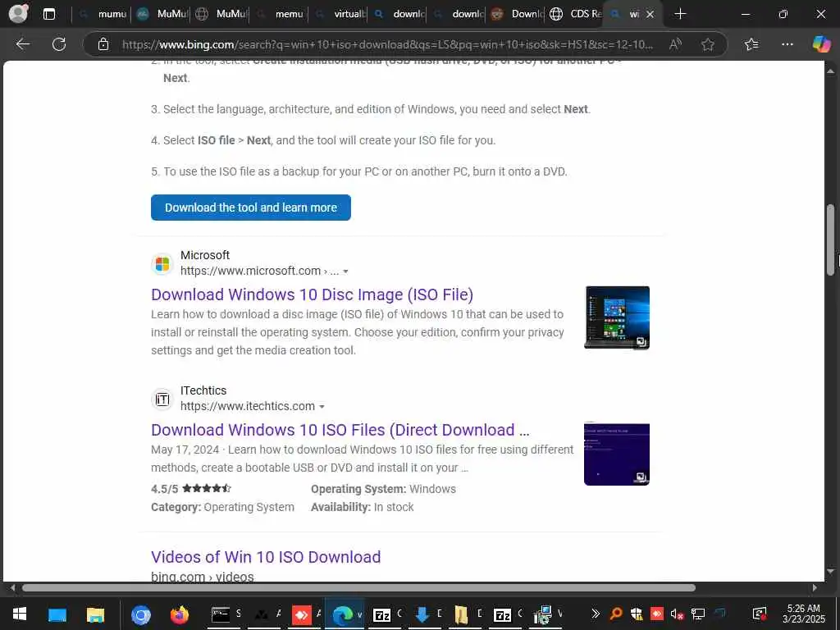Click the scroll-left arrow of horizontal scrollbar
Screen dimensions: 840x630
(x=12, y=587)
